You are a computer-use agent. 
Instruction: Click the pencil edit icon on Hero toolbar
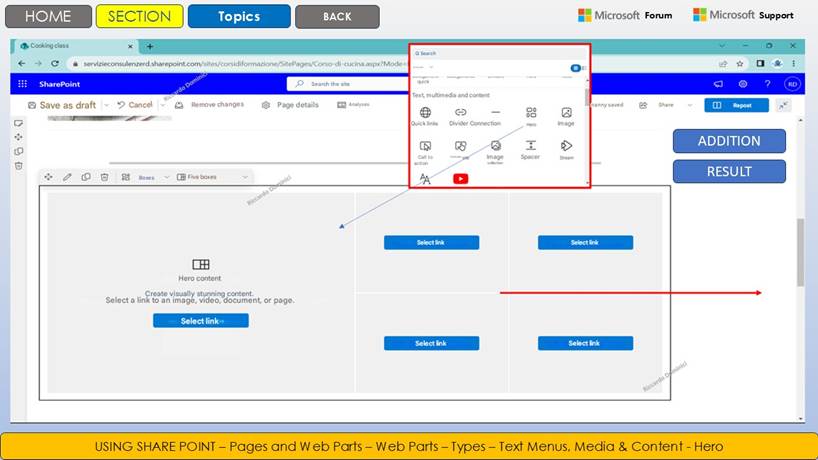[x=67, y=177]
